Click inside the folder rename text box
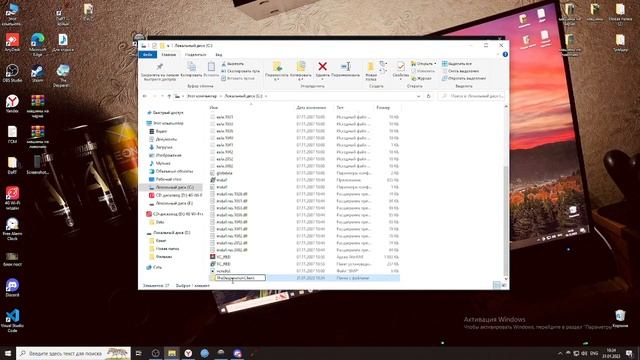 240,278
